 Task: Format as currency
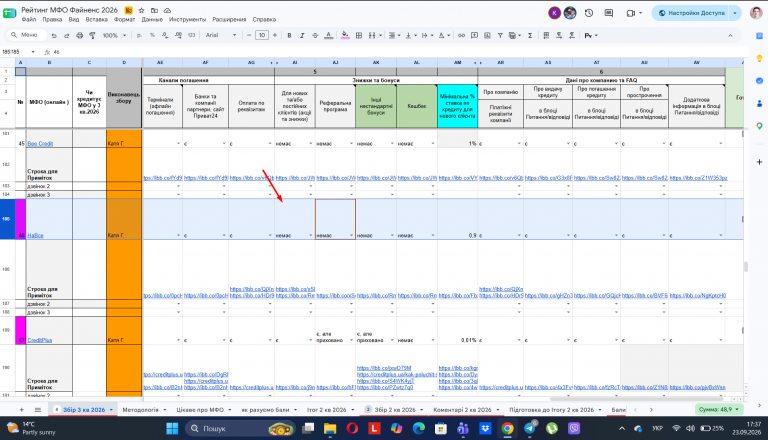click(140, 35)
